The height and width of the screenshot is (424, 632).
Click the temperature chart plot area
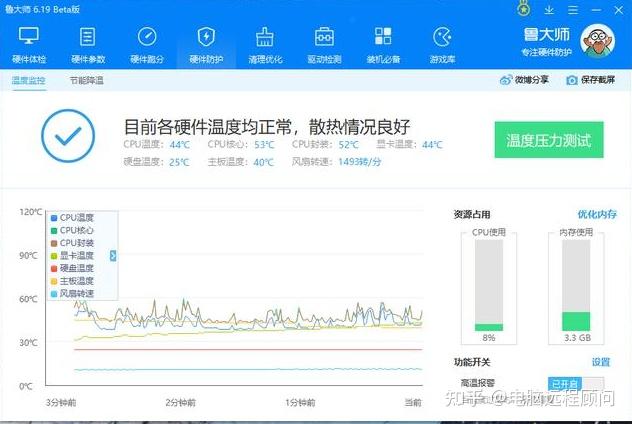point(234,298)
